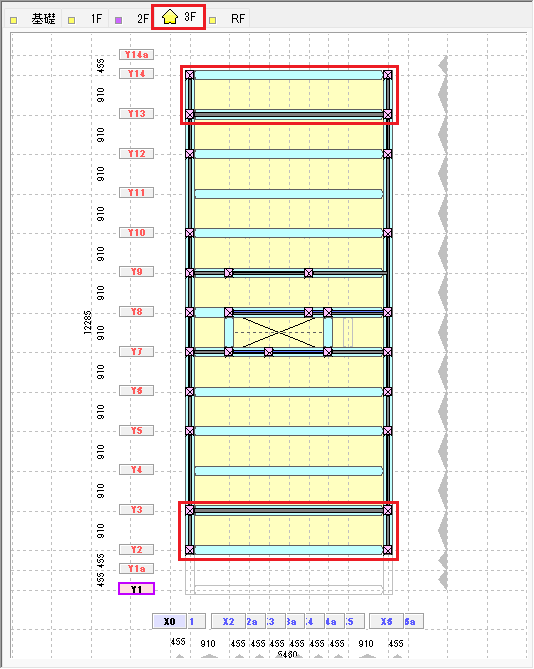Select the Y8 grid line label
The width and height of the screenshot is (534, 669).
[136, 311]
